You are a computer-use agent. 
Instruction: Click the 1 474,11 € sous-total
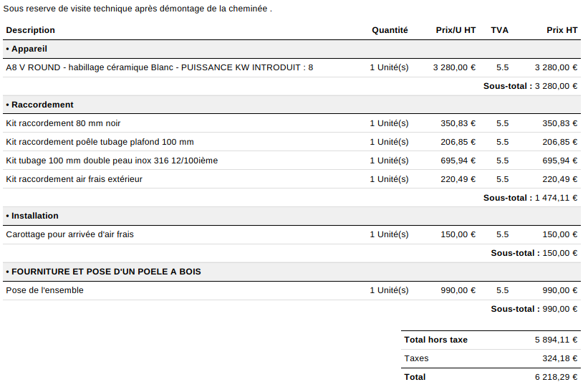(556, 198)
